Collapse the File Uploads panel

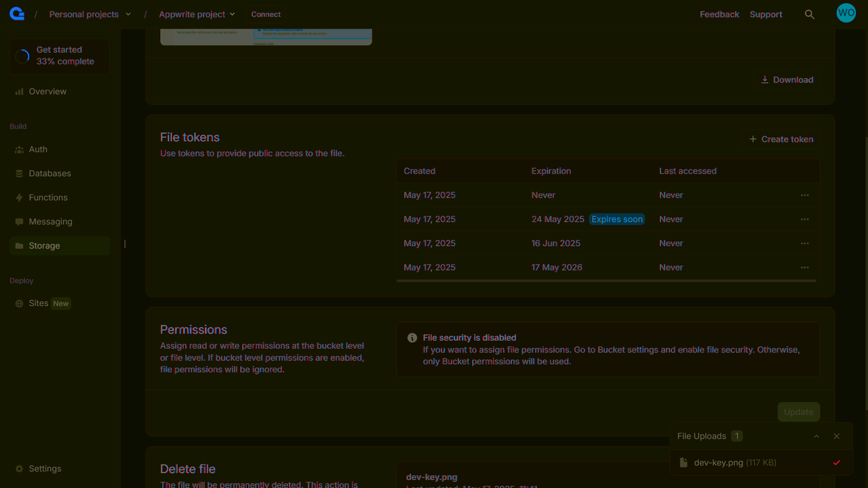tap(816, 436)
